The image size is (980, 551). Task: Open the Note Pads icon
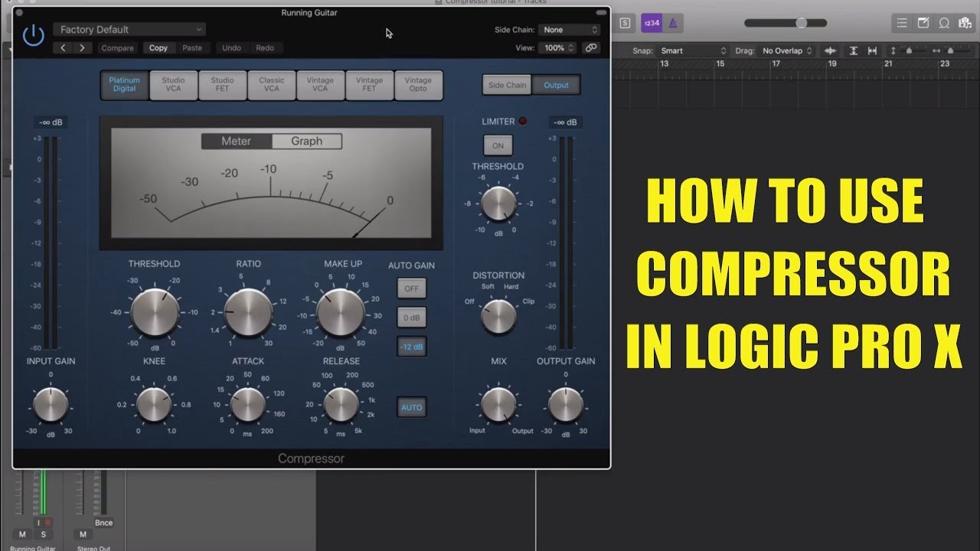point(923,23)
